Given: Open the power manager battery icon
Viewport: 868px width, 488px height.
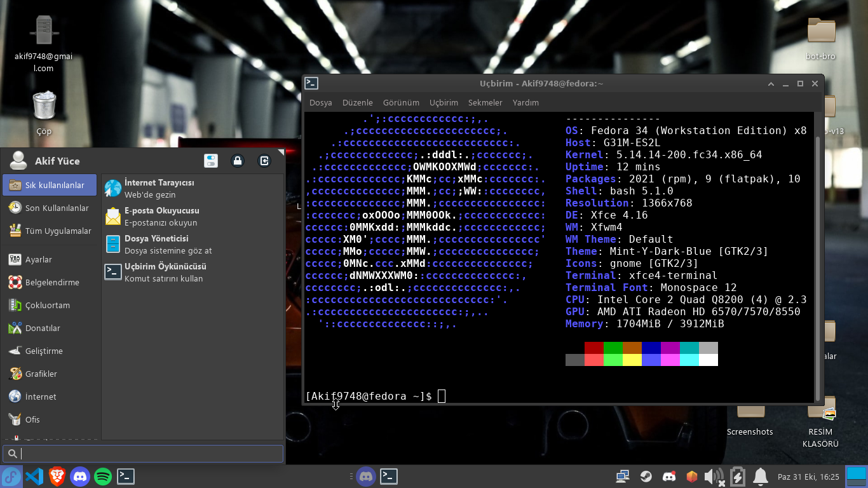Looking at the screenshot, I should tap(738, 476).
